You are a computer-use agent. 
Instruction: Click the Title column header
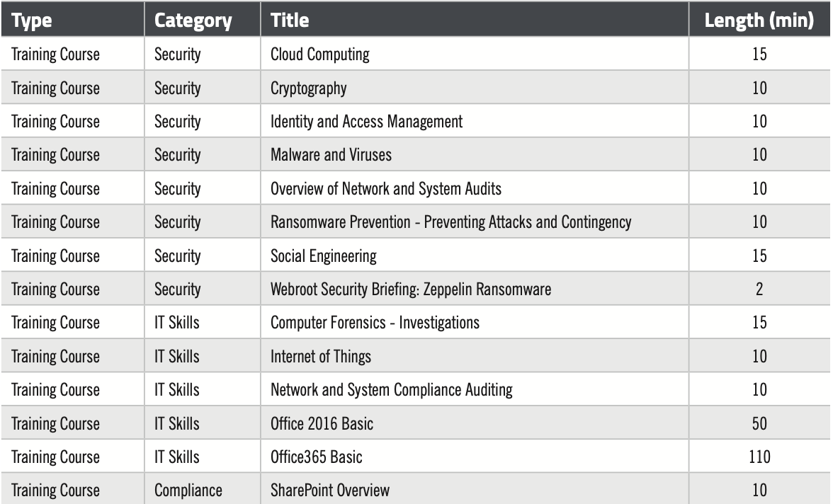coord(290,21)
